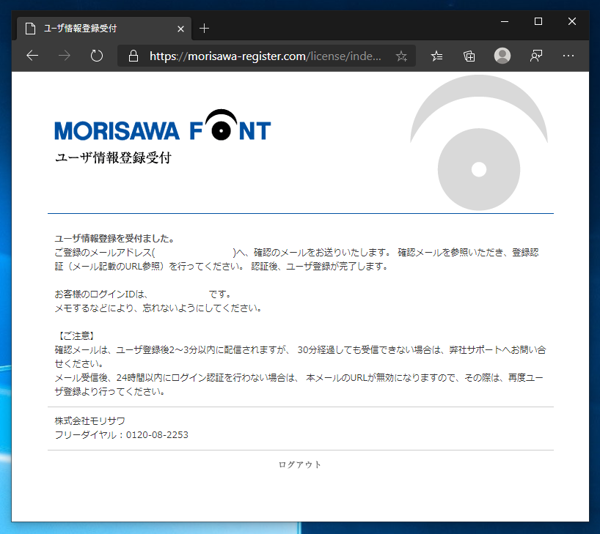Click the text メモするなどにより、忘れないようにしてください。
This screenshot has width=600, height=534.
[x=158, y=308]
